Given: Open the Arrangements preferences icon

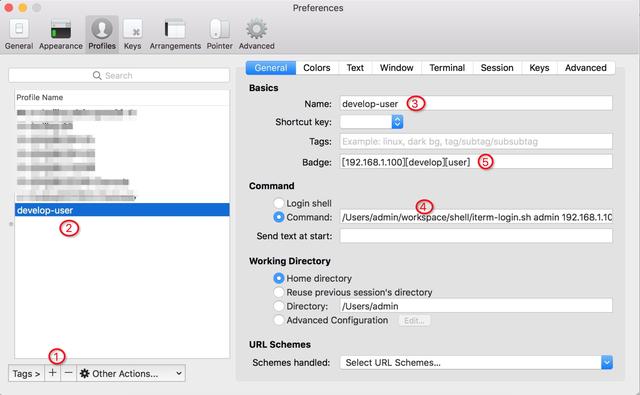Looking at the screenshot, I should point(175,34).
